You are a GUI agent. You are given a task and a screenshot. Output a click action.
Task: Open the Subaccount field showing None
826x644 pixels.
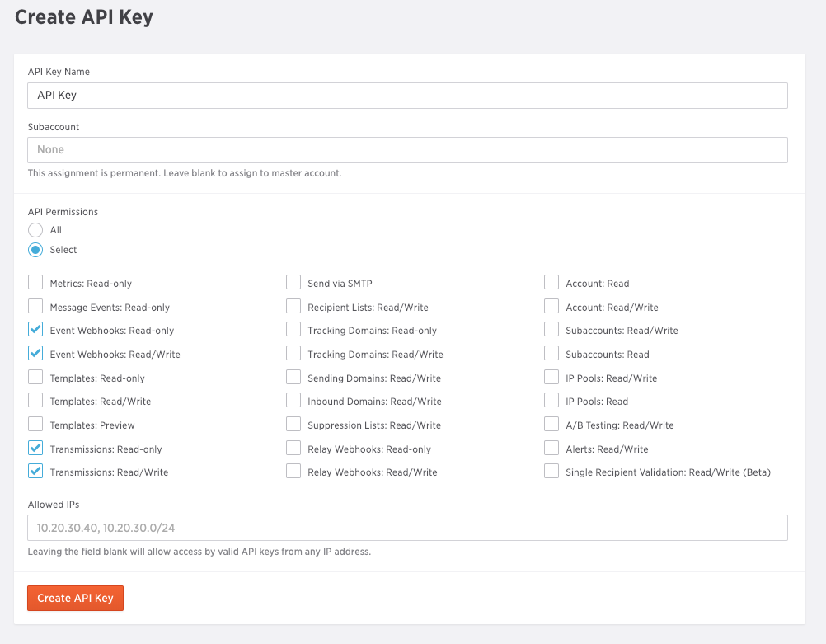point(407,150)
